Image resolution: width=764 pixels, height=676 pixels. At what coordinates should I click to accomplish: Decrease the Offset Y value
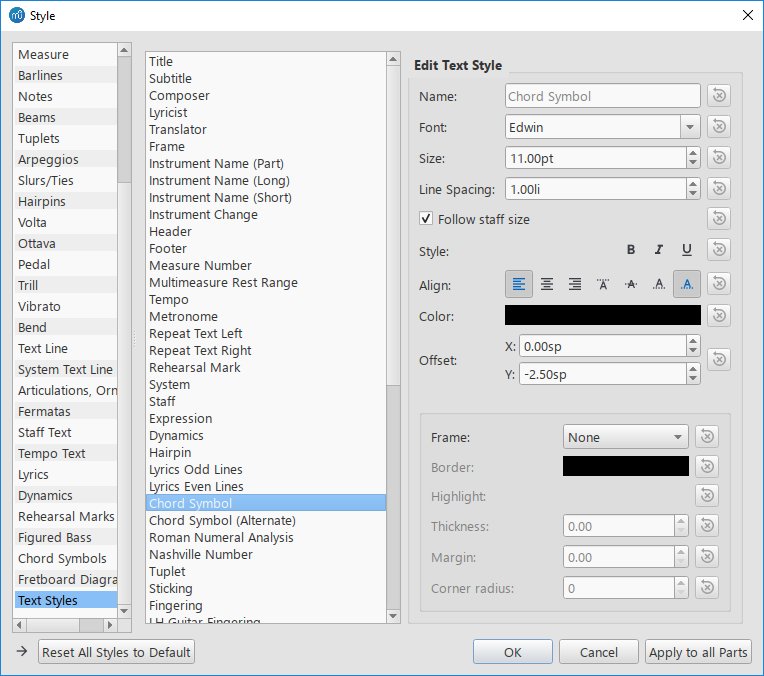tap(693, 380)
